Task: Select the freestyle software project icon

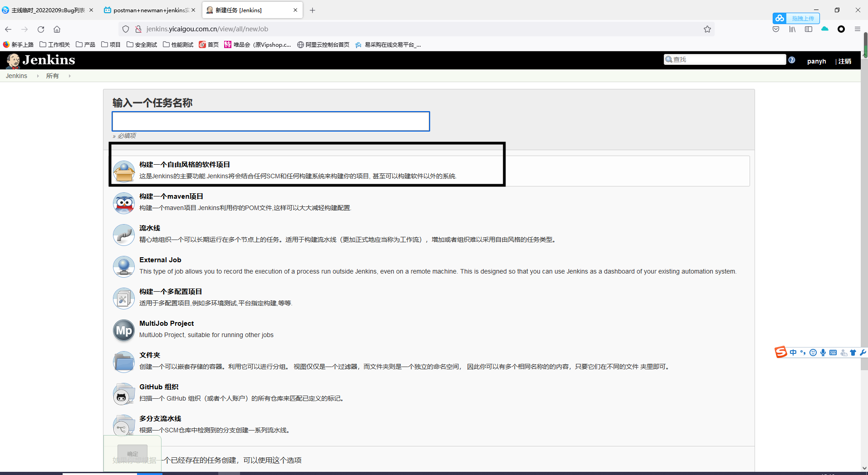Action: (123, 171)
